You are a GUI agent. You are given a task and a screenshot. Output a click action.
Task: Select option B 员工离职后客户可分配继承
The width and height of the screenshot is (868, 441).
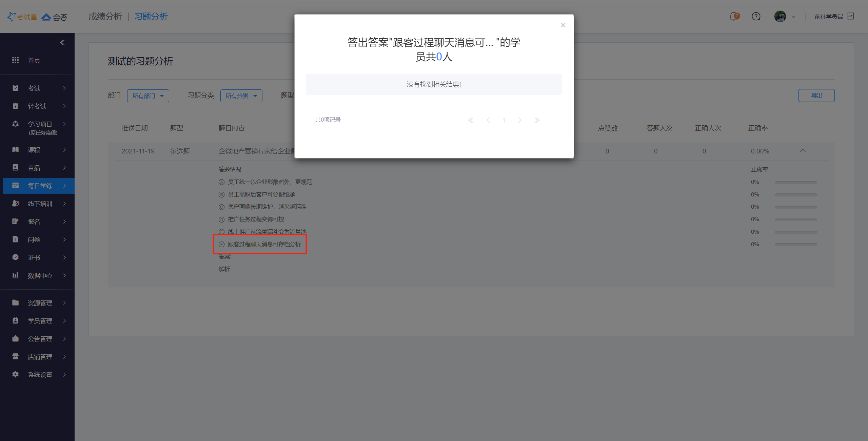(x=261, y=194)
